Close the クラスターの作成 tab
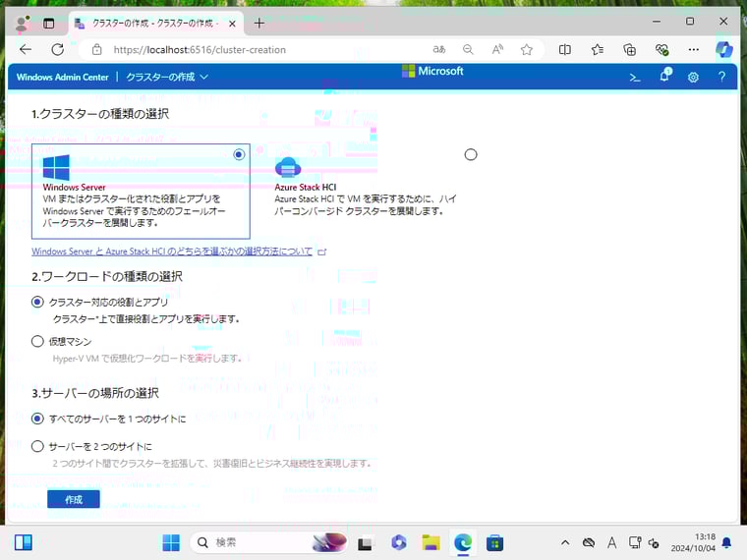This screenshot has width=747, height=560. [232, 24]
